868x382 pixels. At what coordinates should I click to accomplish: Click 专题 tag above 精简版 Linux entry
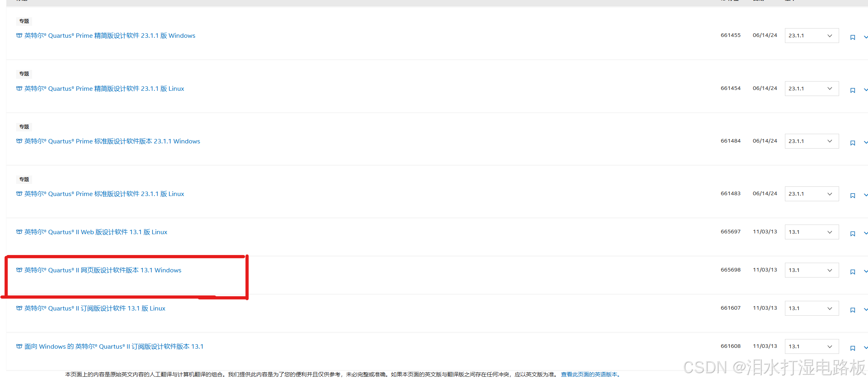24,74
